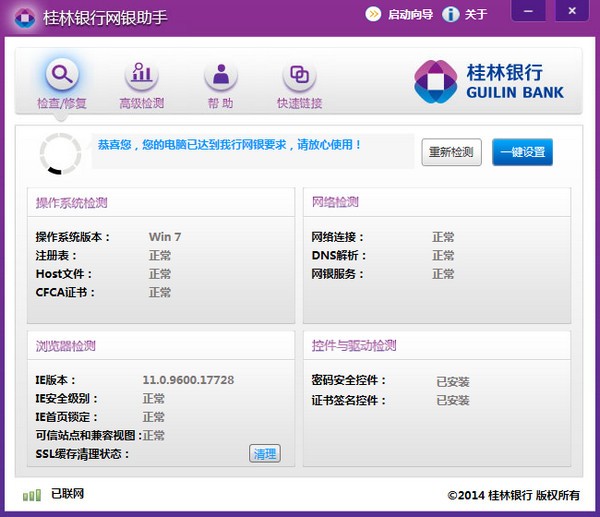Click the 网银服务 row label
Viewport: 600px width, 517px height.
coord(337,274)
